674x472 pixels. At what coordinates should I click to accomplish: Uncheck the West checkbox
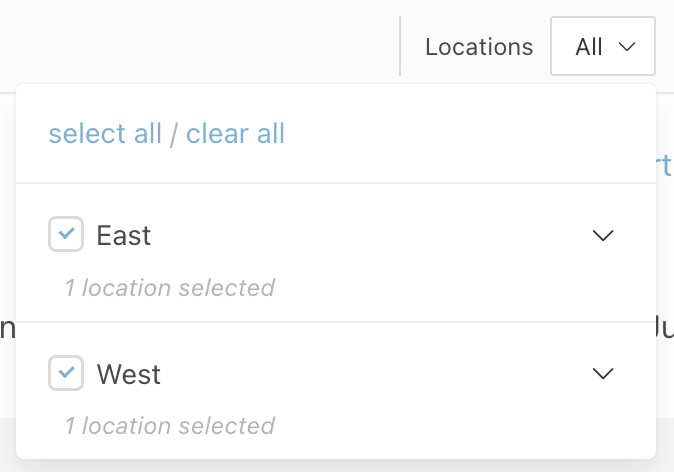tap(66, 373)
